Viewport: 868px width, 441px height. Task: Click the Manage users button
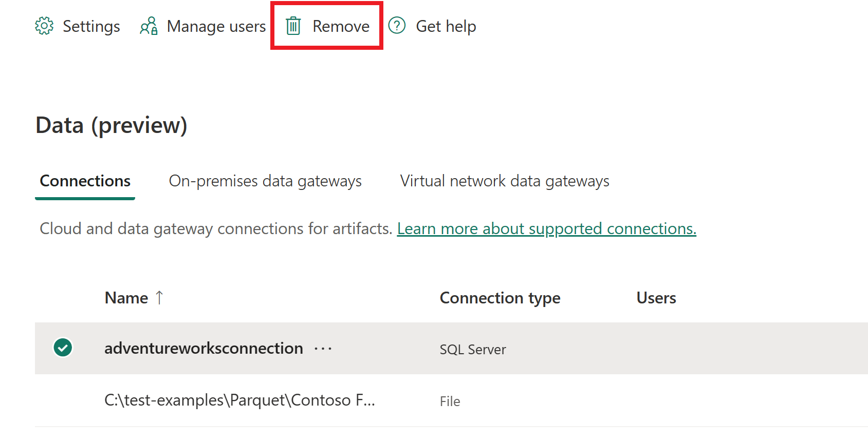pyautogui.click(x=216, y=26)
